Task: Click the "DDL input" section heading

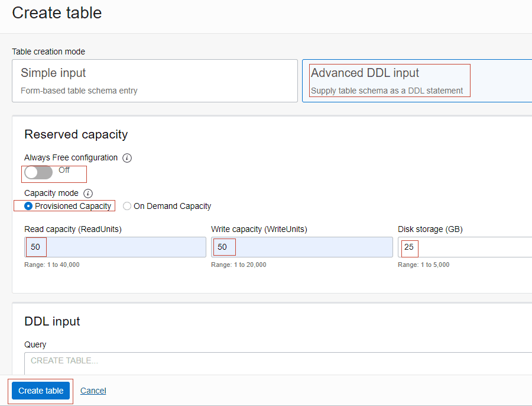Action: click(x=52, y=321)
